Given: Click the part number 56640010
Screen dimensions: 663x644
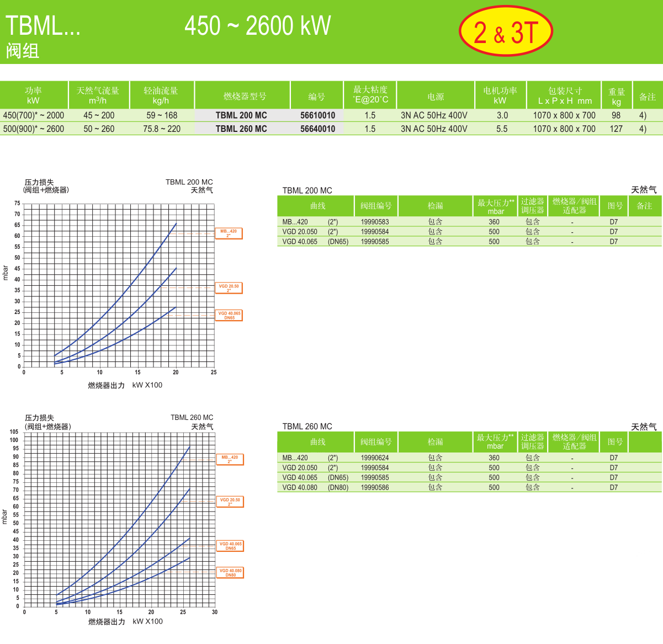Looking at the screenshot, I should pyautogui.click(x=317, y=129).
